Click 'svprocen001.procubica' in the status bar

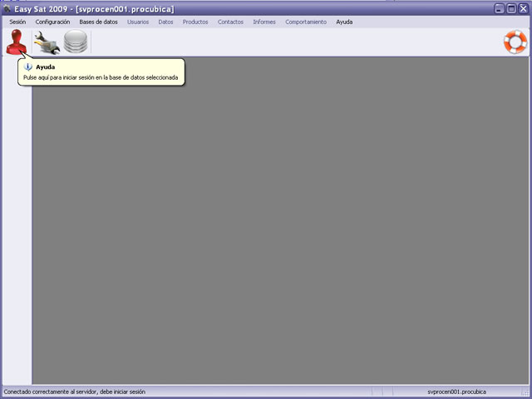[456, 392]
